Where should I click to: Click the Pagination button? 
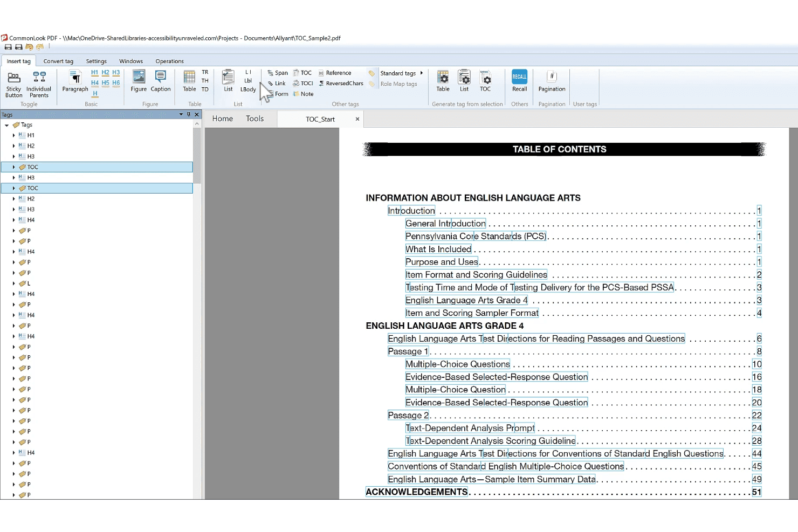552,81
